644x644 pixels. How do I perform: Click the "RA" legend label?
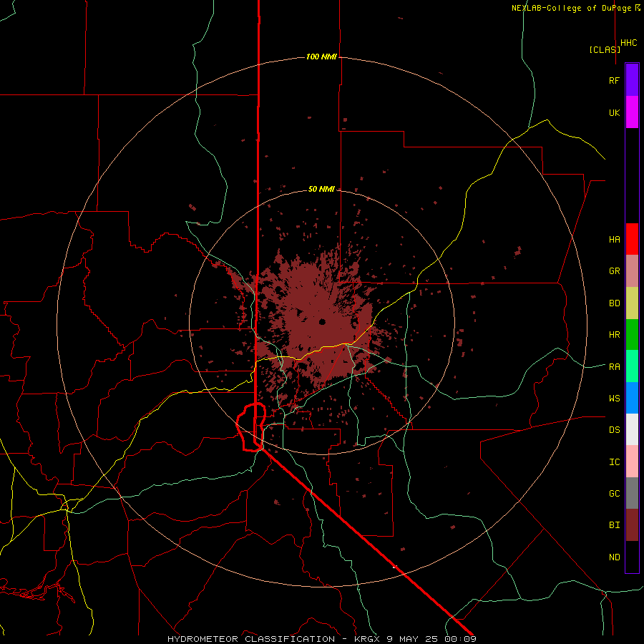pos(615,366)
